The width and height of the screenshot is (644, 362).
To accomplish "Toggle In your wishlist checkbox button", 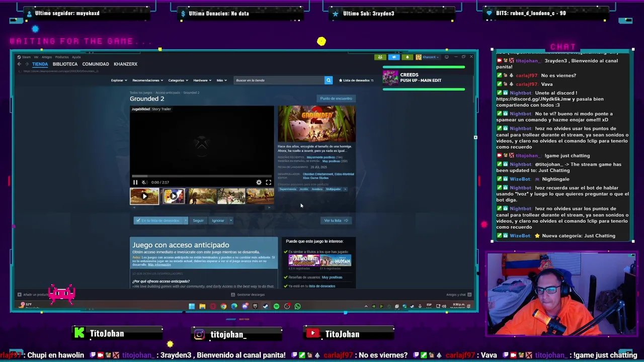I will point(158,220).
